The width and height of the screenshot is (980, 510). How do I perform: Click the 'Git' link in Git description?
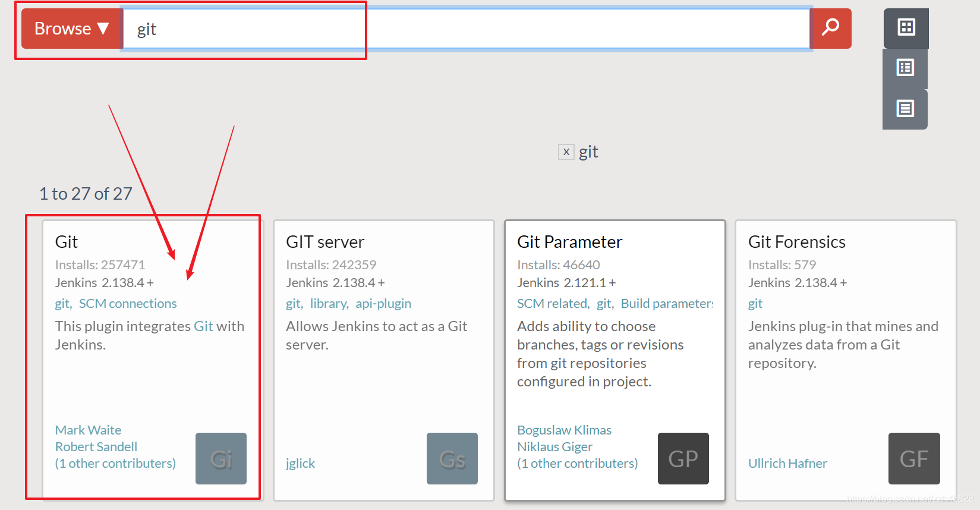pos(203,326)
